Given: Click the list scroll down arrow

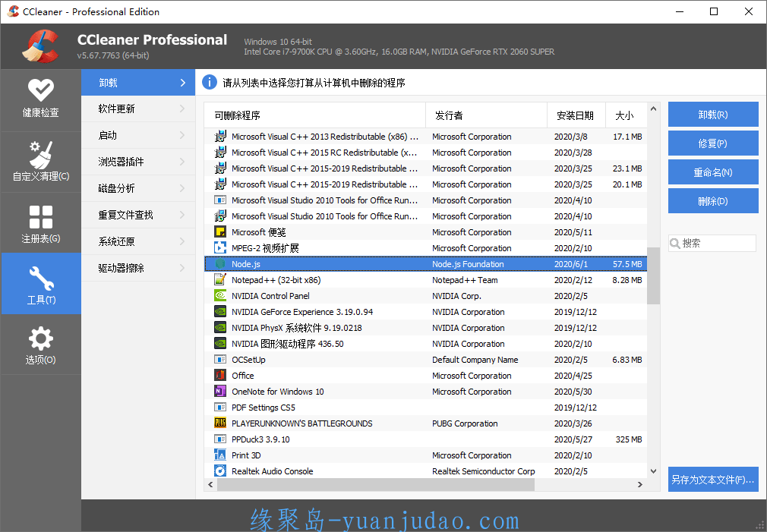Looking at the screenshot, I should 654,471.
